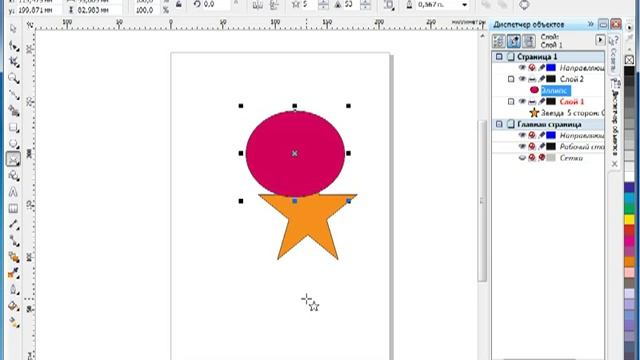The height and width of the screenshot is (360, 640).
Task: Collapse the Слой 1 layer node
Action: tap(511, 101)
